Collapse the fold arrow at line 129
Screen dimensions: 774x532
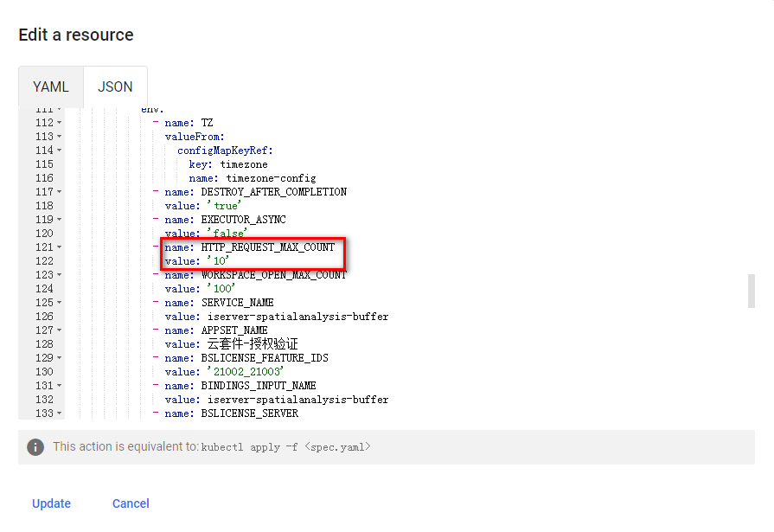click(x=59, y=357)
